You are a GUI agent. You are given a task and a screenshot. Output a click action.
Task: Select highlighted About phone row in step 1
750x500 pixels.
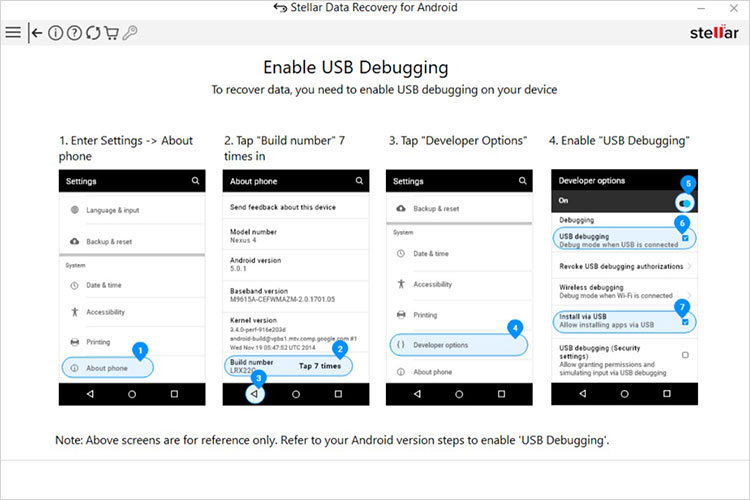click(x=108, y=368)
